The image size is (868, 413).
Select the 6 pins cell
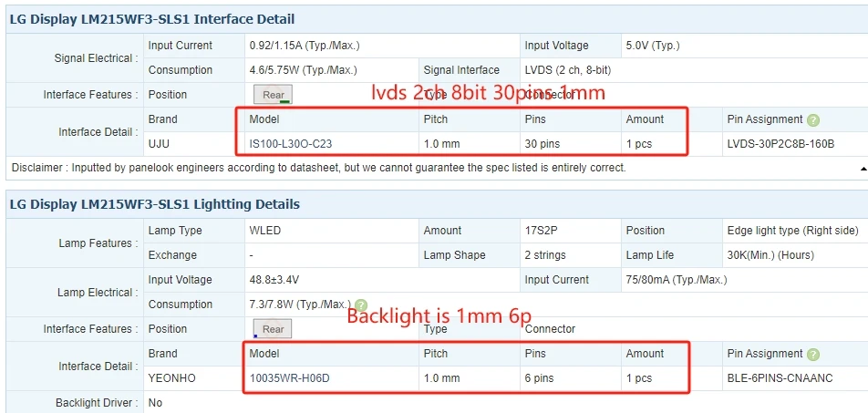[x=539, y=378]
